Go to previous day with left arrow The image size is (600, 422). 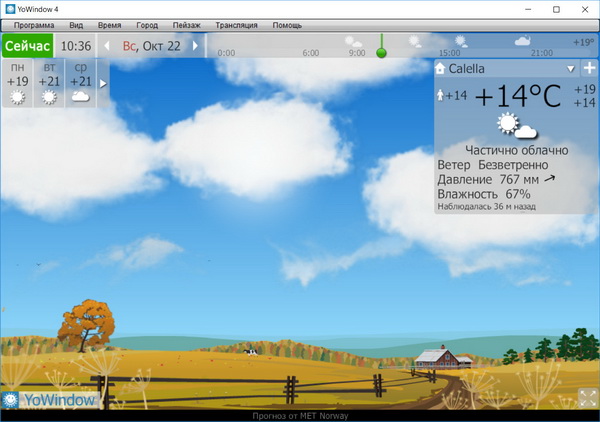(x=107, y=46)
